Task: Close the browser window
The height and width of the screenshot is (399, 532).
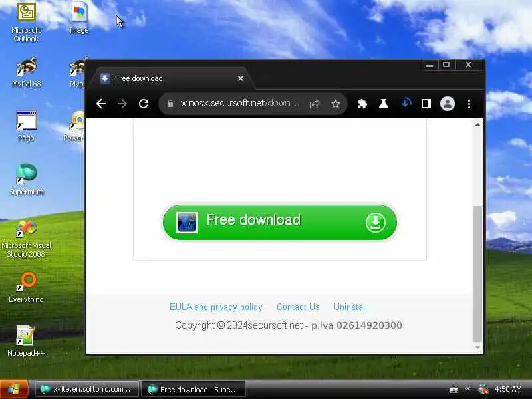Action: pyautogui.click(x=468, y=65)
